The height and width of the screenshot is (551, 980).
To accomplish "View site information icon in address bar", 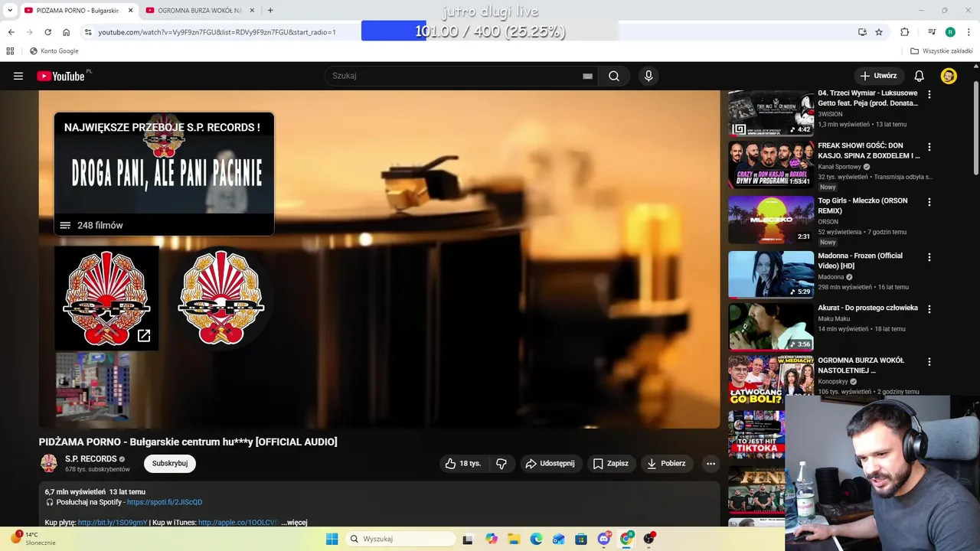I will (88, 32).
